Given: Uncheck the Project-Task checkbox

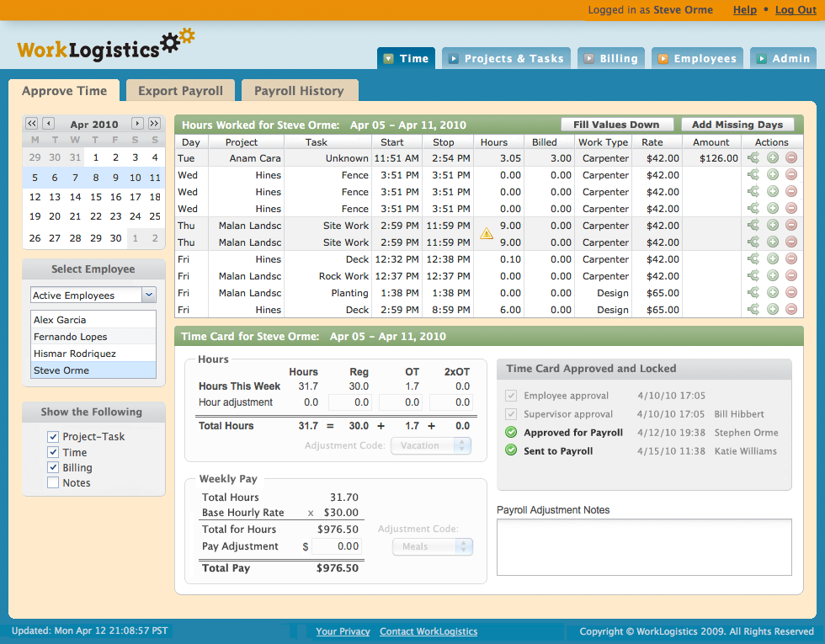Looking at the screenshot, I should tap(52, 436).
